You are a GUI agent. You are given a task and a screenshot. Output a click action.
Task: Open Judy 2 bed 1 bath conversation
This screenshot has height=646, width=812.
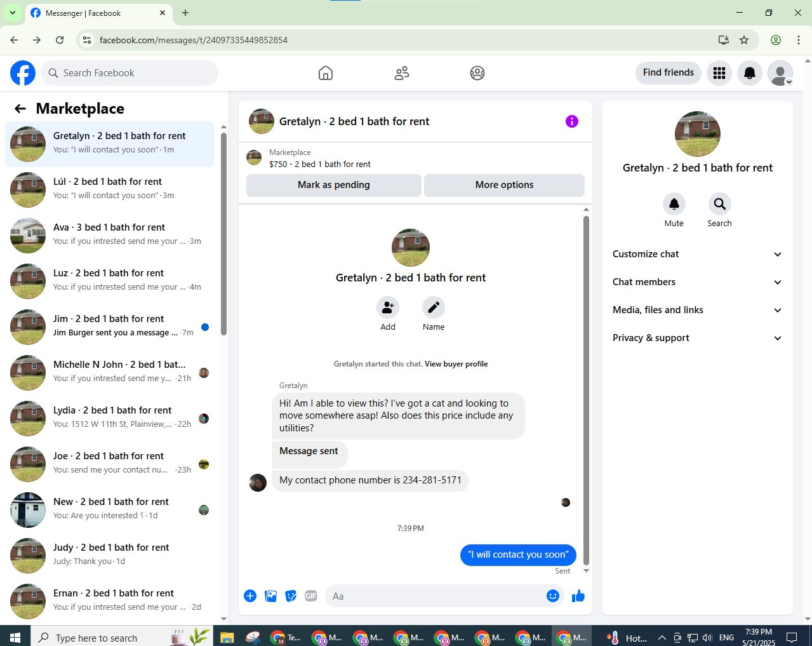click(110, 556)
